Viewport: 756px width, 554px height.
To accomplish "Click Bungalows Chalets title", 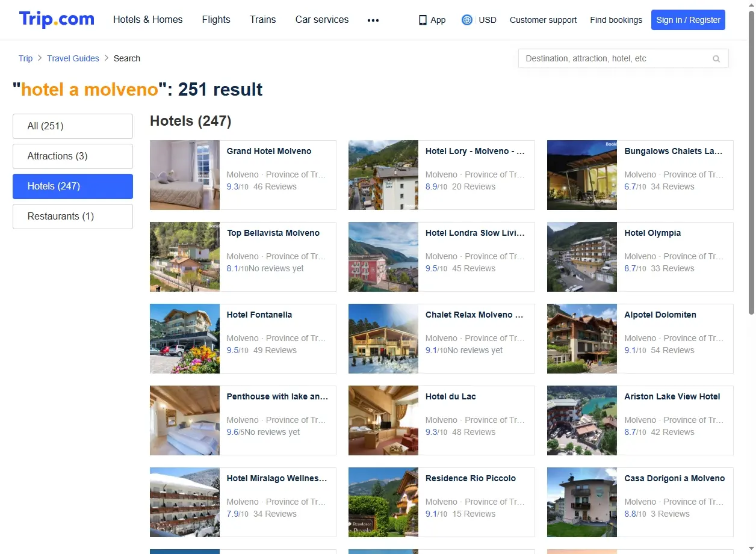I will click(x=674, y=151).
